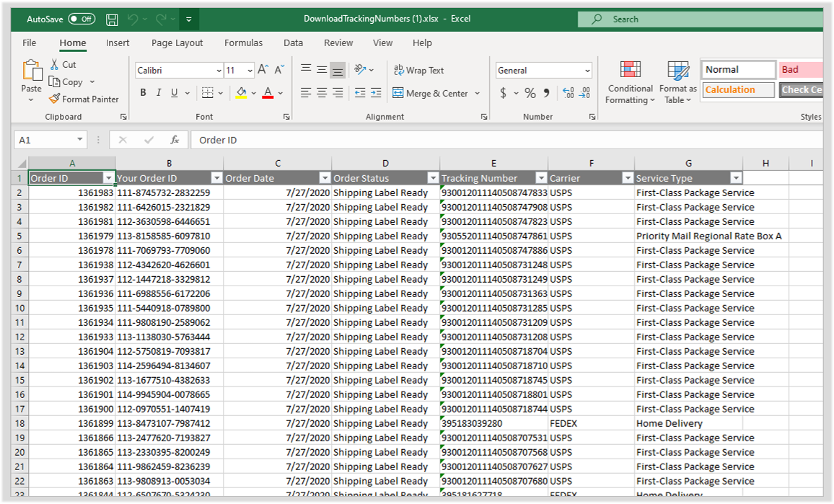Click the Undo arrow icon
The width and height of the screenshot is (834, 504).
(x=133, y=19)
